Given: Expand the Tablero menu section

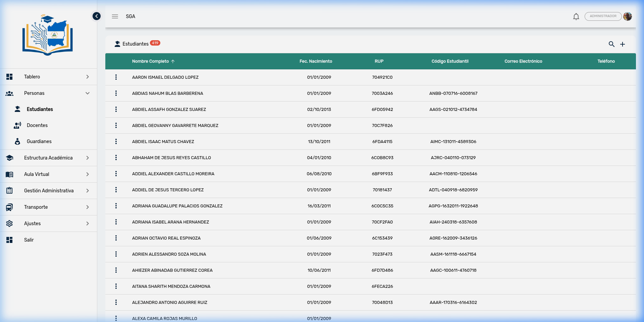Looking at the screenshot, I should [49, 77].
